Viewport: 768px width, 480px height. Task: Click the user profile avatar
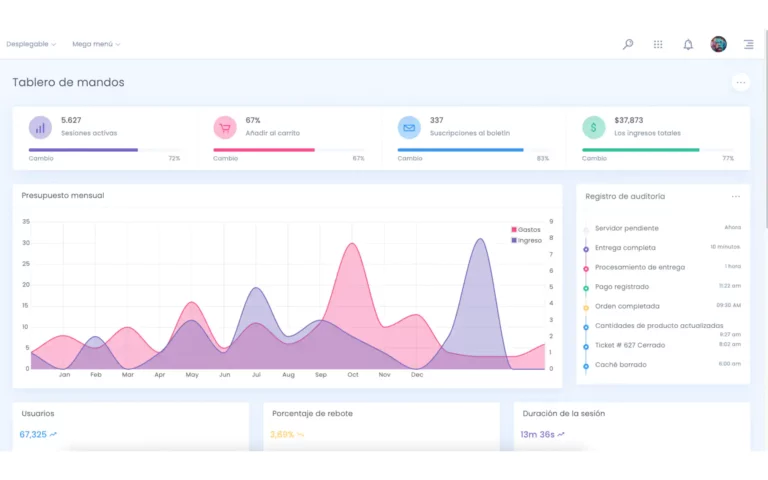click(718, 44)
